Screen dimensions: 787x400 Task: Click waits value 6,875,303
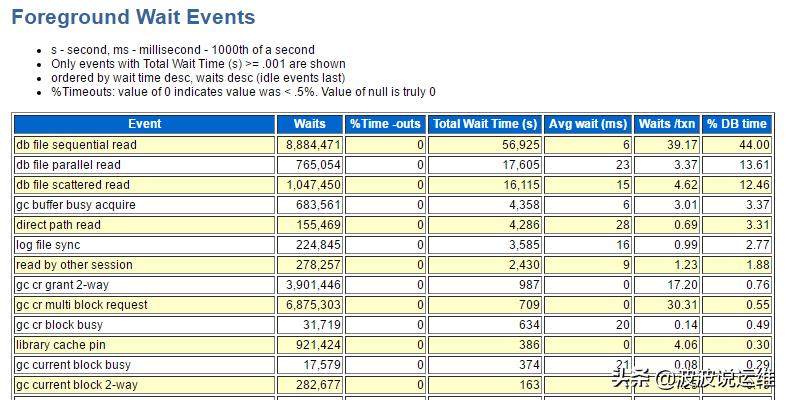pyautogui.click(x=313, y=305)
